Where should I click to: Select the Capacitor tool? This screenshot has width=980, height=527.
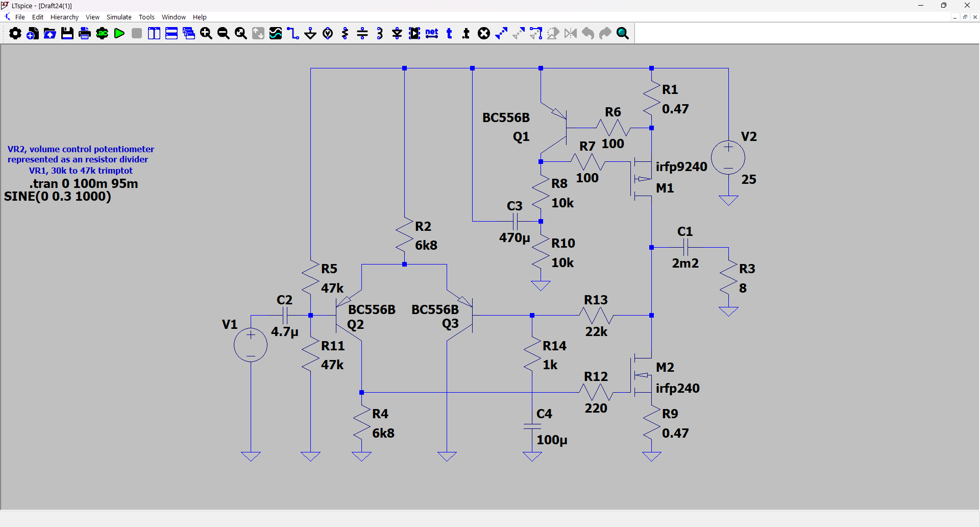click(x=362, y=34)
